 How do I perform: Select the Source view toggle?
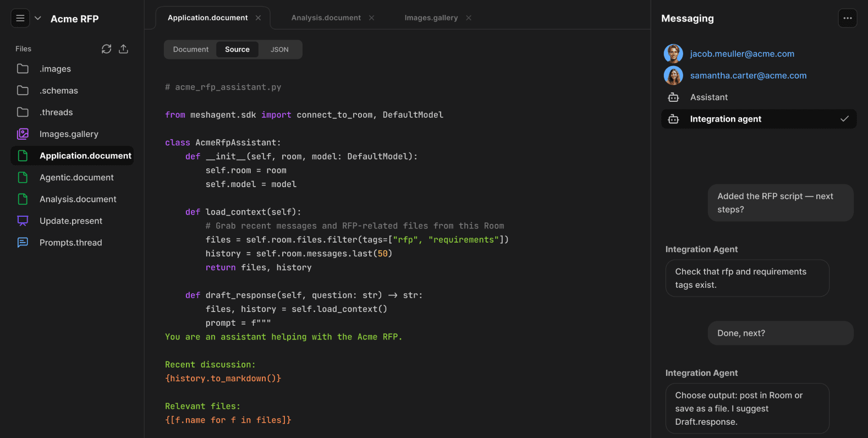click(237, 50)
